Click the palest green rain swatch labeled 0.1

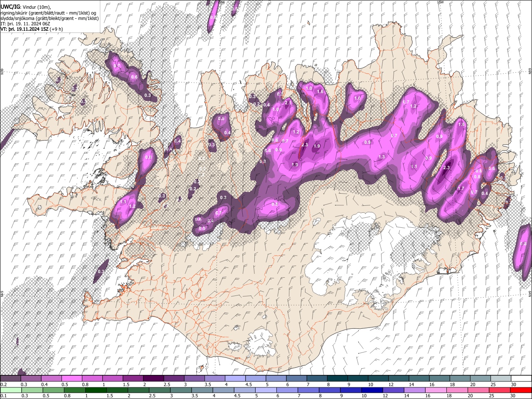click(11, 390)
